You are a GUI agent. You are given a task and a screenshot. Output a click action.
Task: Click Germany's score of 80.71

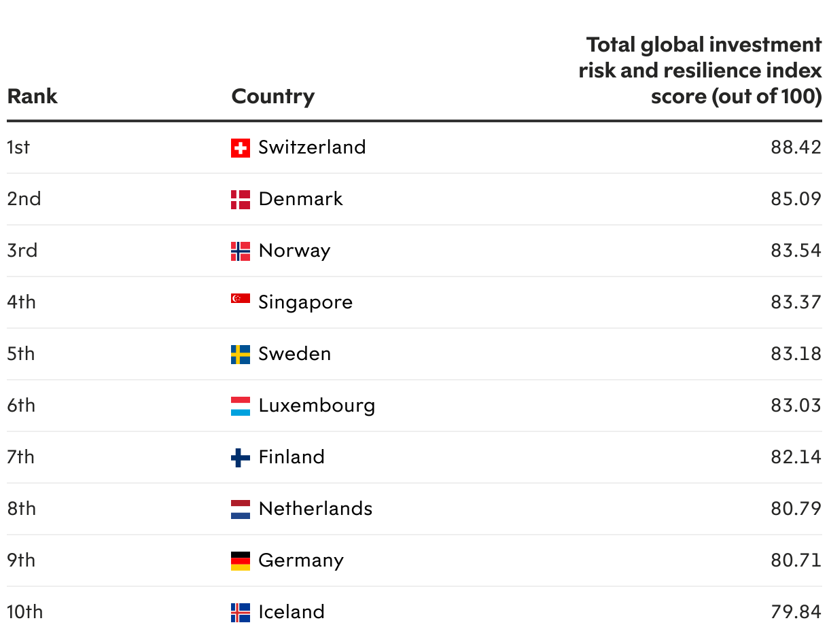coord(796,560)
